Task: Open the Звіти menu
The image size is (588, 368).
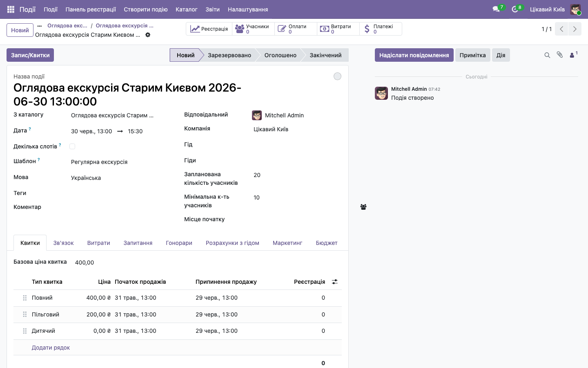Action: (x=213, y=9)
